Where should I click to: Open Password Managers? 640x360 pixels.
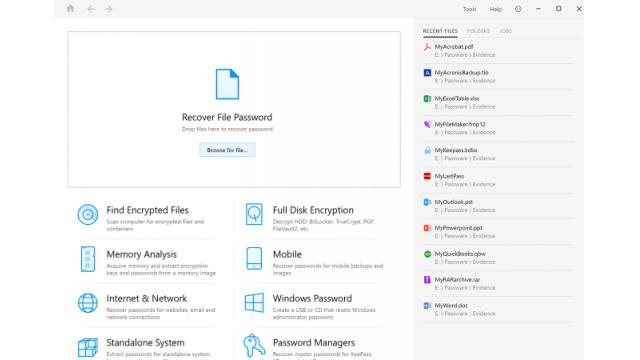pos(313,342)
